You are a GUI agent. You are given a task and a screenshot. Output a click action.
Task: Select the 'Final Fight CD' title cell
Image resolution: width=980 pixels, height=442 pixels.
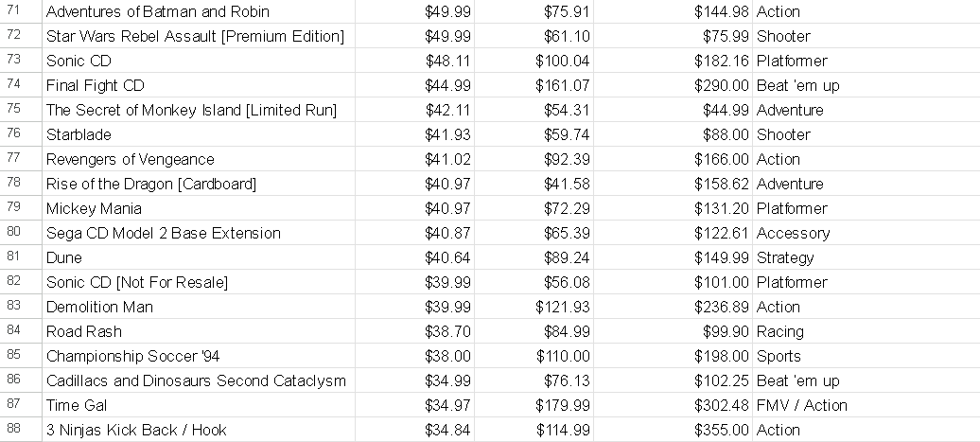[x=96, y=85]
